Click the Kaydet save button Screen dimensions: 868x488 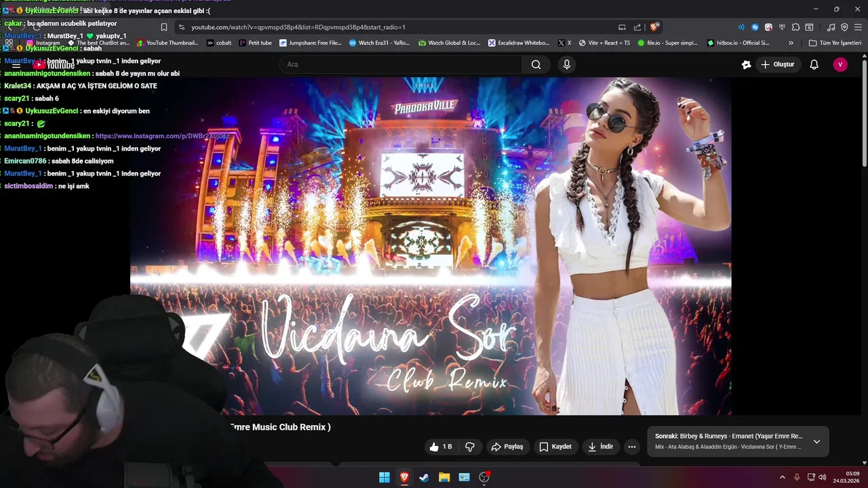tap(555, 447)
